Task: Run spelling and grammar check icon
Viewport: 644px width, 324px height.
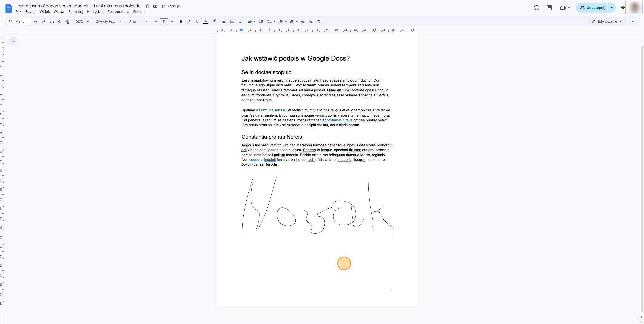Action: 60,22
